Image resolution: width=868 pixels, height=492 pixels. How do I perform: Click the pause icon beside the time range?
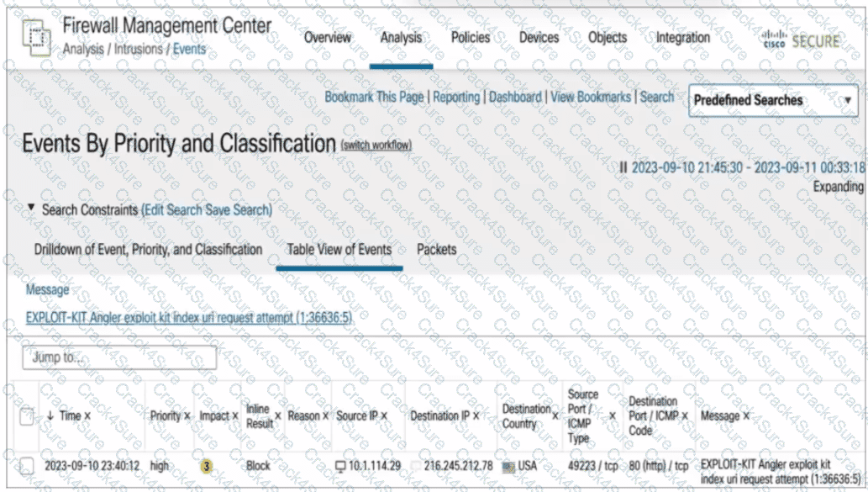pyautogui.click(x=623, y=167)
